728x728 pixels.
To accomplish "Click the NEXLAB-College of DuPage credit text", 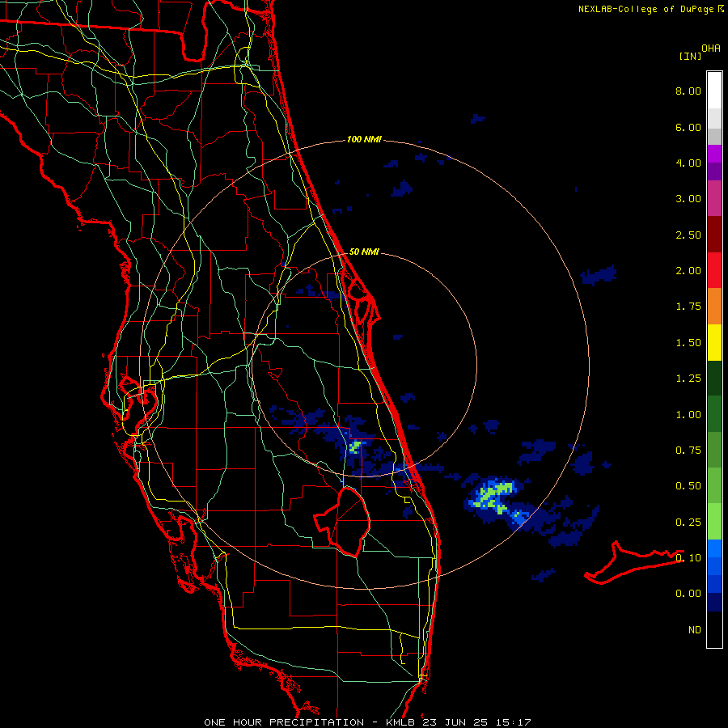I will [x=645, y=9].
